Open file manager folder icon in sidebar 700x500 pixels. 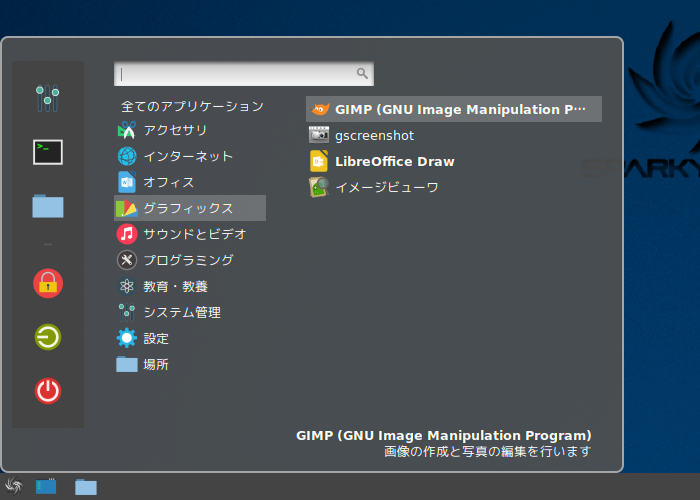click(x=48, y=206)
